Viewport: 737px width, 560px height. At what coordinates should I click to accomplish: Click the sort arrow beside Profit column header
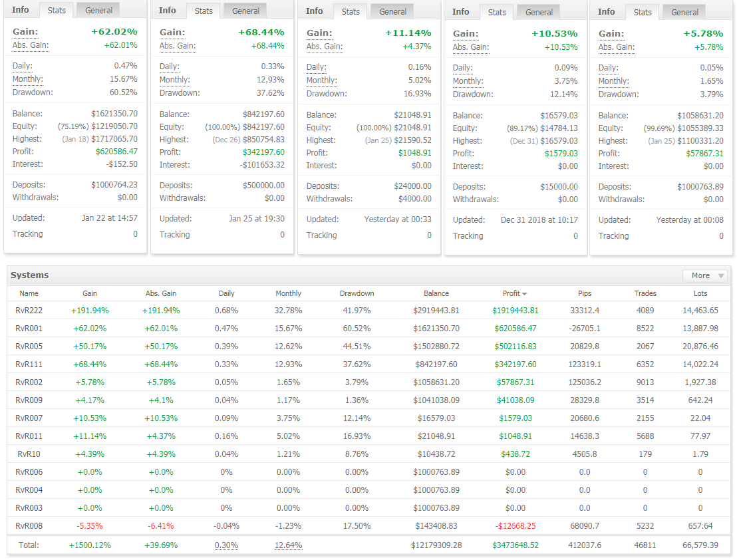pyautogui.click(x=525, y=294)
